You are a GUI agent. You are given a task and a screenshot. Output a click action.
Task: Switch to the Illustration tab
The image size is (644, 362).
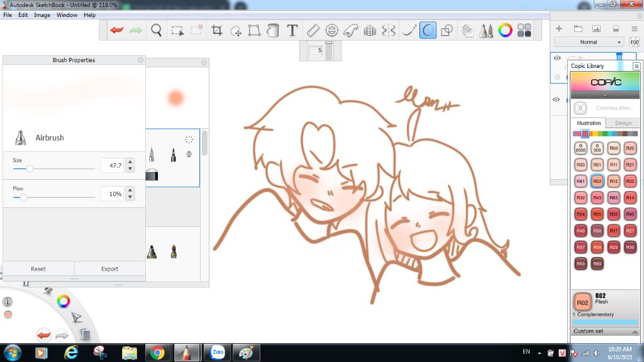(x=589, y=123)
